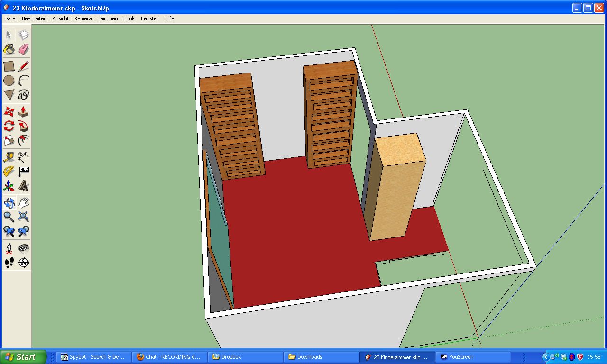Open the Bearbeiten menu
Image resolution: width=607 pixels, height=364 pixels.
click(x=34, y=18)
